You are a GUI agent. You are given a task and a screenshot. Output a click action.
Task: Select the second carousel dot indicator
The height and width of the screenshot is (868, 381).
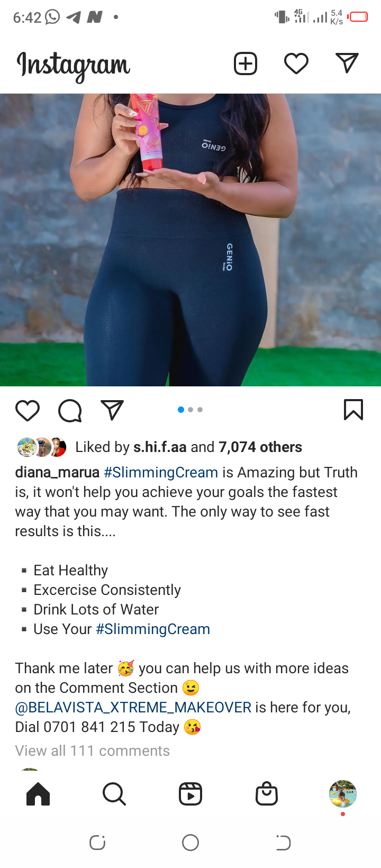pyautogui.click(x=190, y=410)
